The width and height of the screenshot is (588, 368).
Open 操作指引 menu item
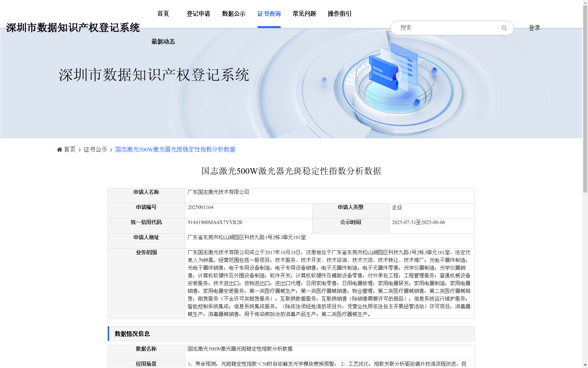tap(340, 14)
